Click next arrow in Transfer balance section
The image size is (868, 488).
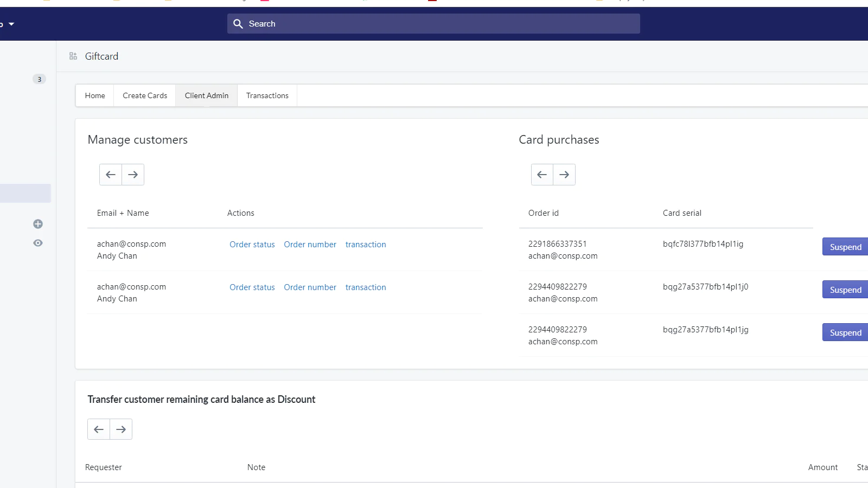[121, 429]
